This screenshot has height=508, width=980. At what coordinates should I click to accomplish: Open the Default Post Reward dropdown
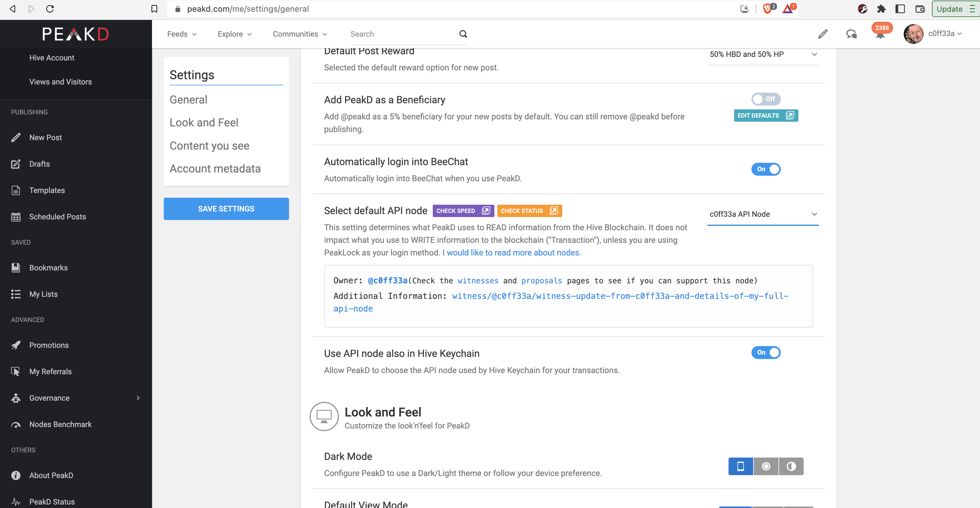(x=763, y=54)
